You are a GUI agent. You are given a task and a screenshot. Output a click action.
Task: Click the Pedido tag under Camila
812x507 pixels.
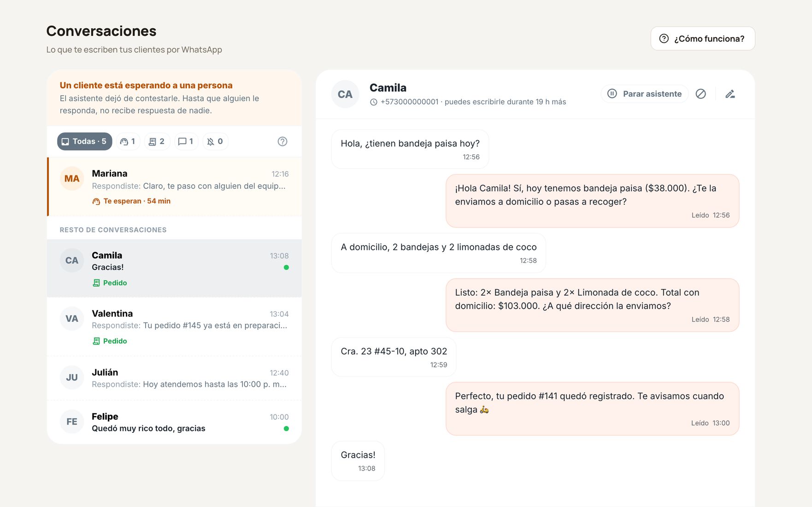coord(110,283)
